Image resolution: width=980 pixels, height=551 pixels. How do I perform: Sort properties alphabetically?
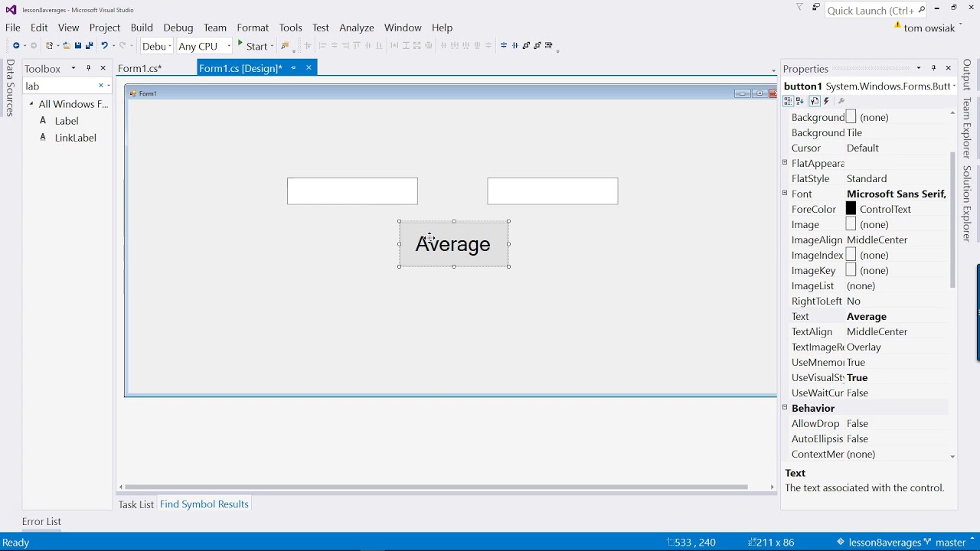800,101
